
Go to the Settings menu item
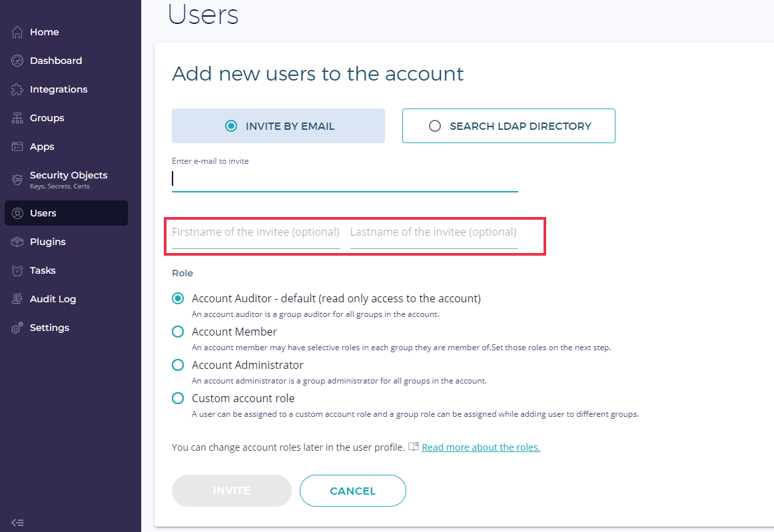[x=49, y=328]
